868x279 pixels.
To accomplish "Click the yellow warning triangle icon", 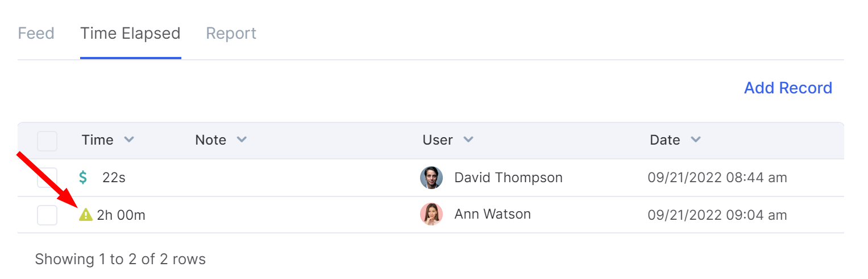I will click(x=85, y=215).
